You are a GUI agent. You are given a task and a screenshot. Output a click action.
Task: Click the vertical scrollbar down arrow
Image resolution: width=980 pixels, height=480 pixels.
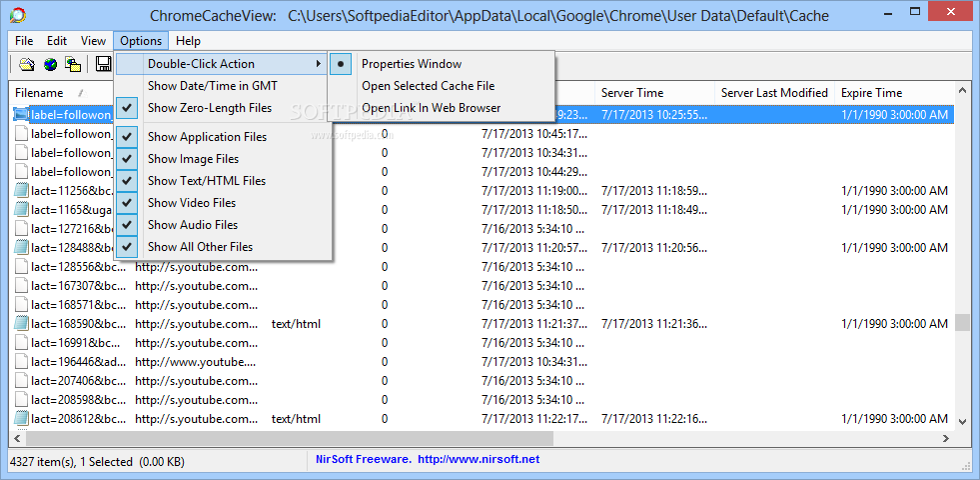pos(962,420)
